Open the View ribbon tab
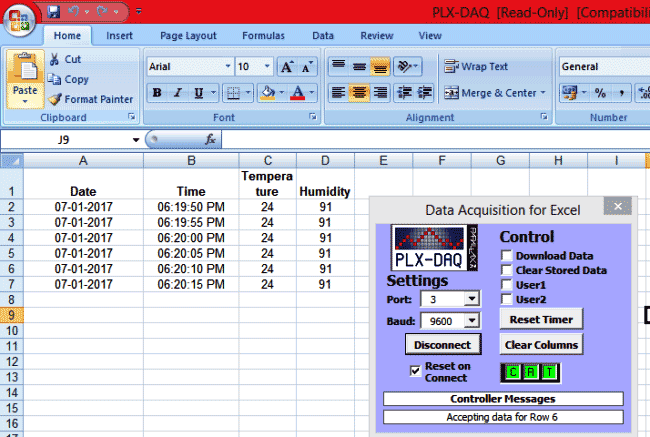Image resolution: width=650 pixels, height=437 pixels. point(430,36)
